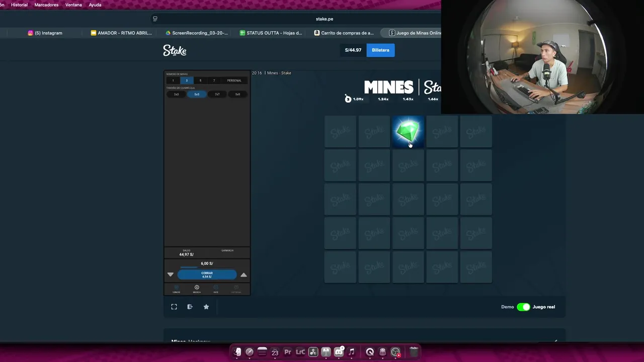The image size is (644, 362).
Task: Click COBRAR 6,54 S/ cashout button
Action: 207,275
